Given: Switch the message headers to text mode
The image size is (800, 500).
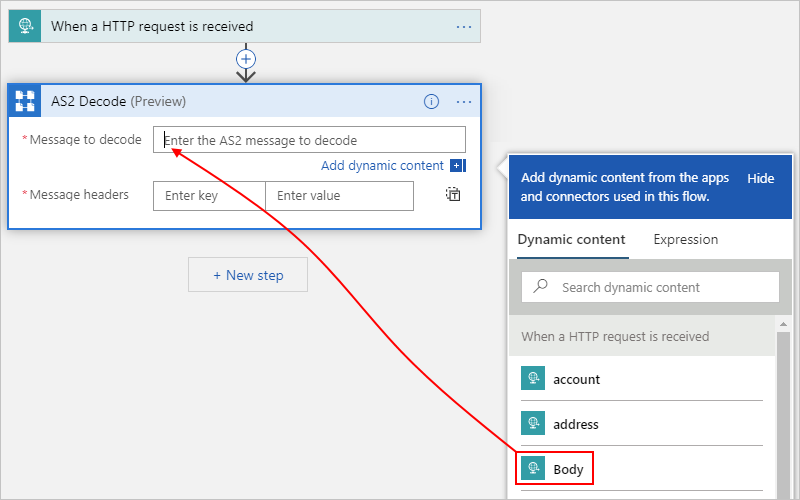Looking at the screenshot, I should point(453,194).
